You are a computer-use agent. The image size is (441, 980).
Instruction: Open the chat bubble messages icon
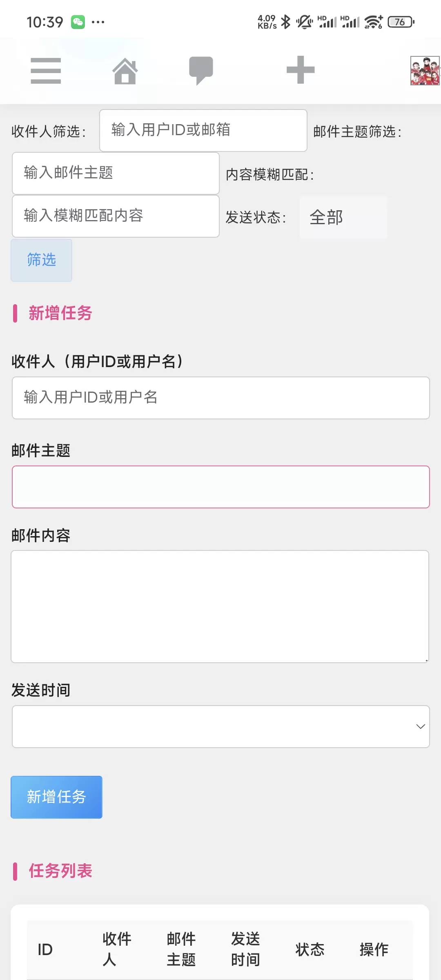coord(201,71)
